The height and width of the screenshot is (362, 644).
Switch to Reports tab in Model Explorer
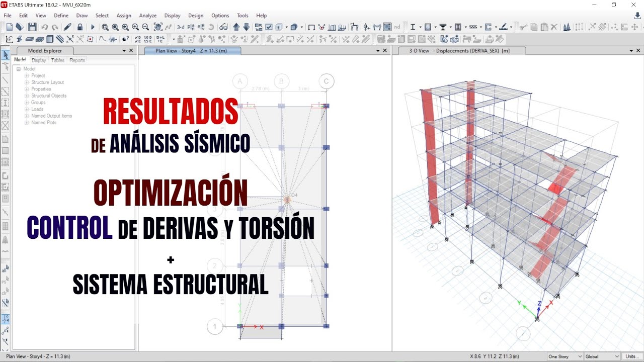coord(77,60)
